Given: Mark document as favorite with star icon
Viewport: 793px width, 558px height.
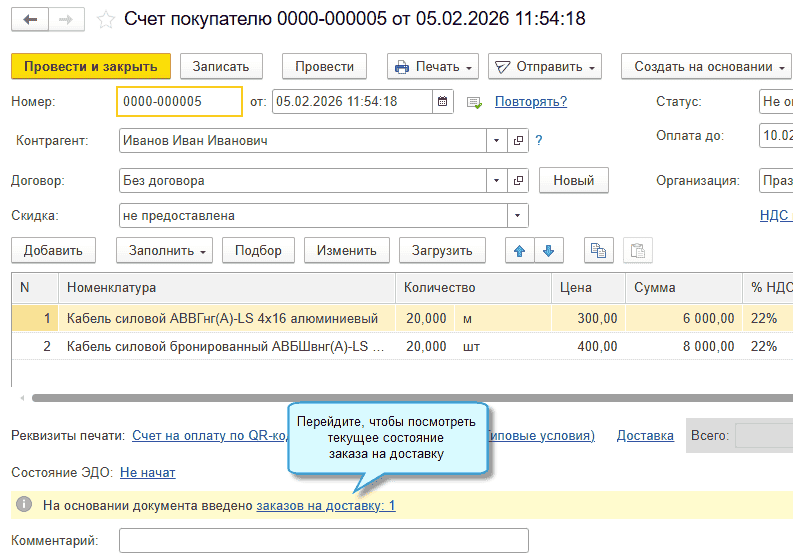Looking at the screenshot, I should tap(106, 20).
